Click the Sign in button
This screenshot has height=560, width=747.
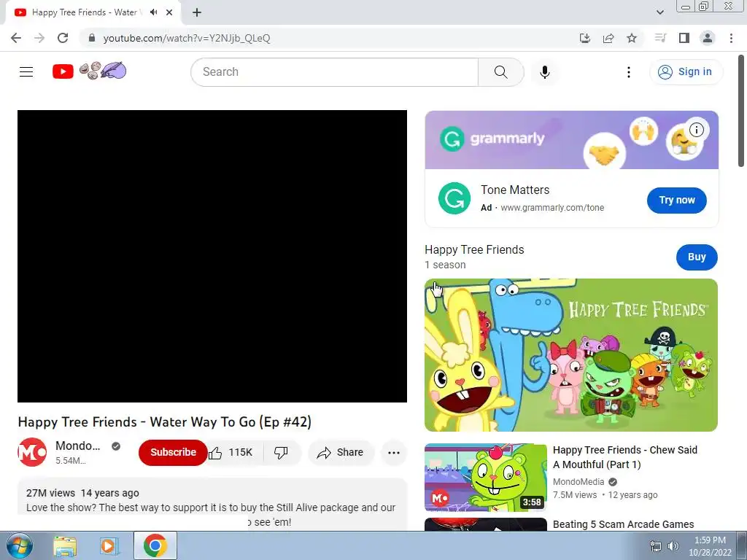click(686, 72)
